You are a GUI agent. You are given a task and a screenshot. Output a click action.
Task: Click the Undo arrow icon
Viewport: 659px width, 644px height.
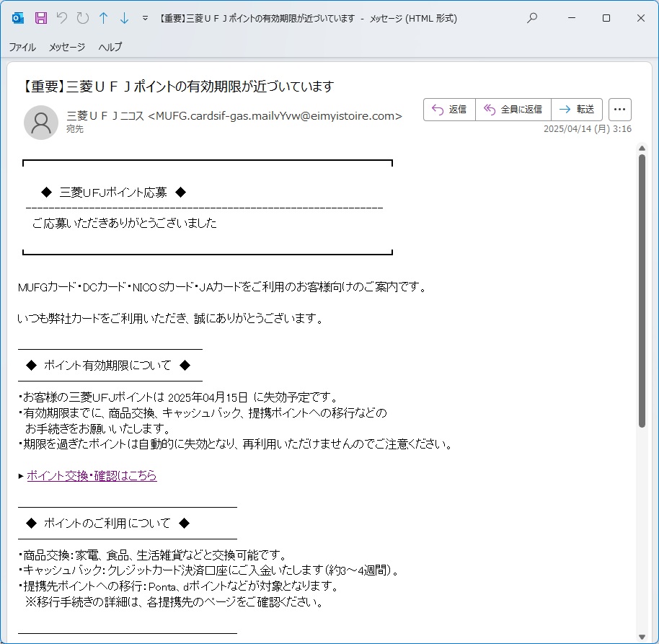pyautogui.click(x=62, y=18)
